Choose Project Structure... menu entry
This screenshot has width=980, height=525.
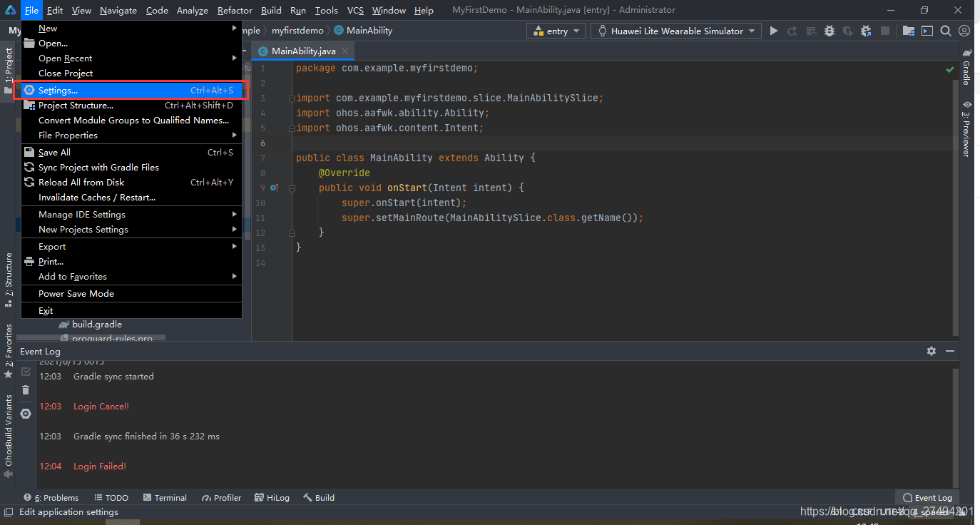point(131,106)
